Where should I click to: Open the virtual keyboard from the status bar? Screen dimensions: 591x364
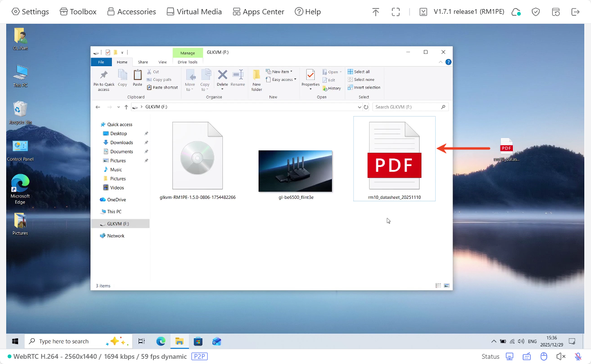tap(527, 356)
